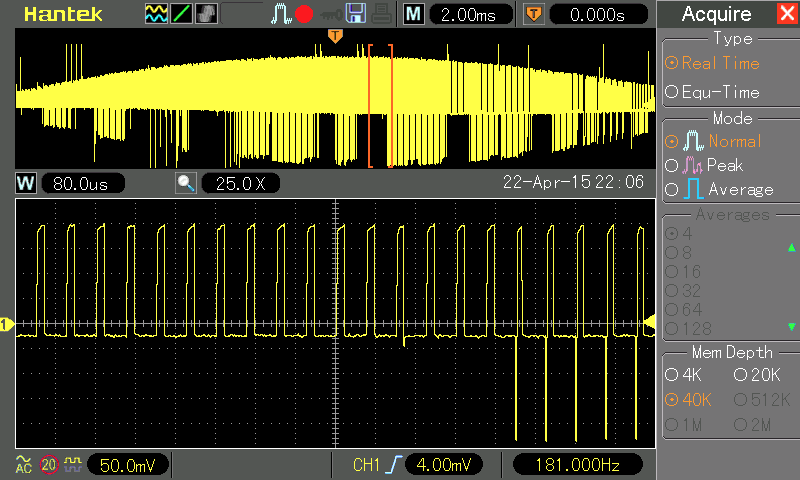Screen dimensions: 800x480
Task: Select 64 averages option
Action: pos(683,310)
